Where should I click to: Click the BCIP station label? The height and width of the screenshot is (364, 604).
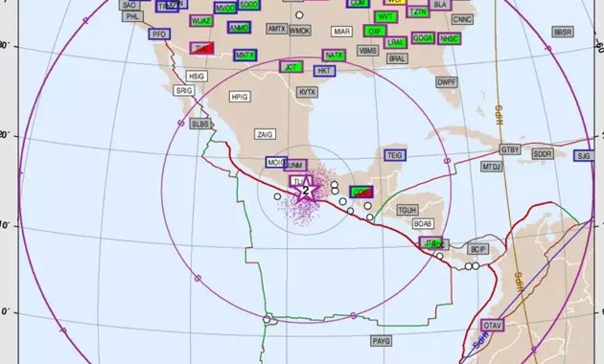(x=478, y=249)
